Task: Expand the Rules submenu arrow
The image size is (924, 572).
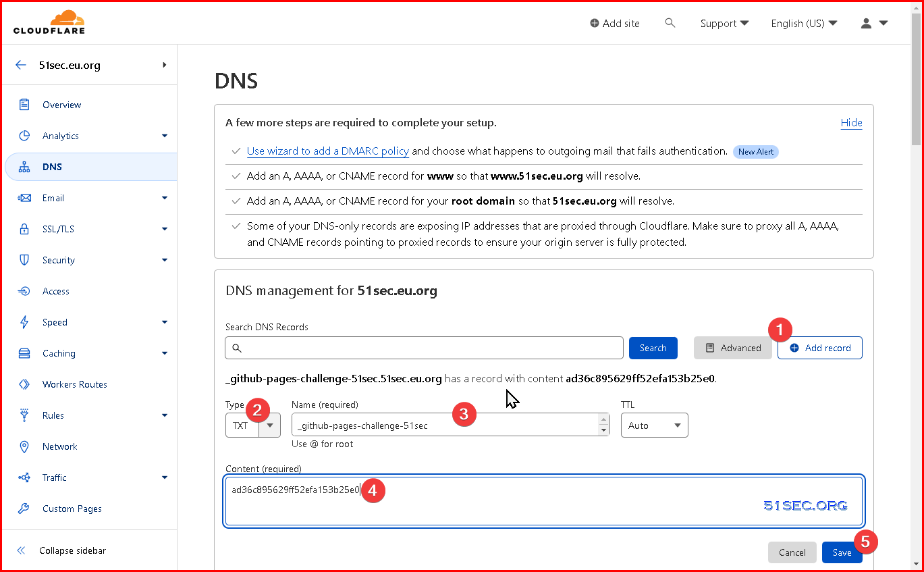Action: [165, 415]
